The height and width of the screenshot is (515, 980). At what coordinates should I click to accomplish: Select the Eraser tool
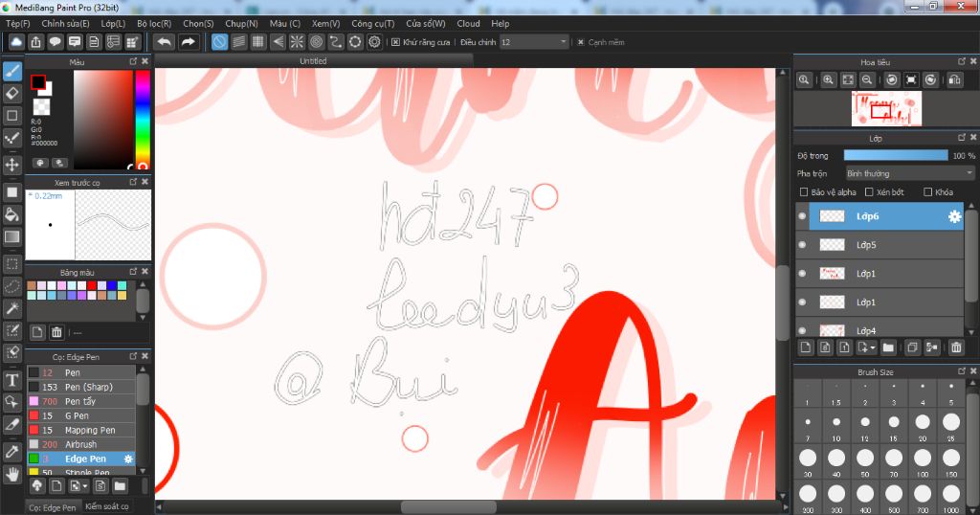point(12,94)
